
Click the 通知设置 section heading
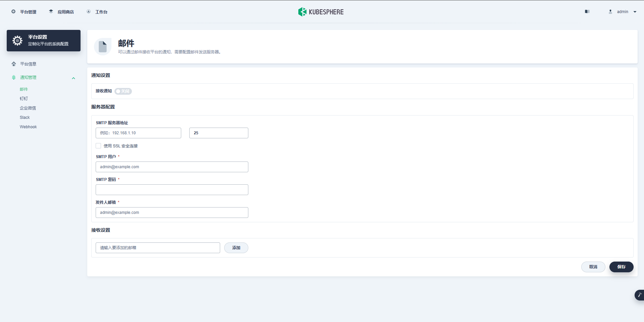[x=101, y=75]
